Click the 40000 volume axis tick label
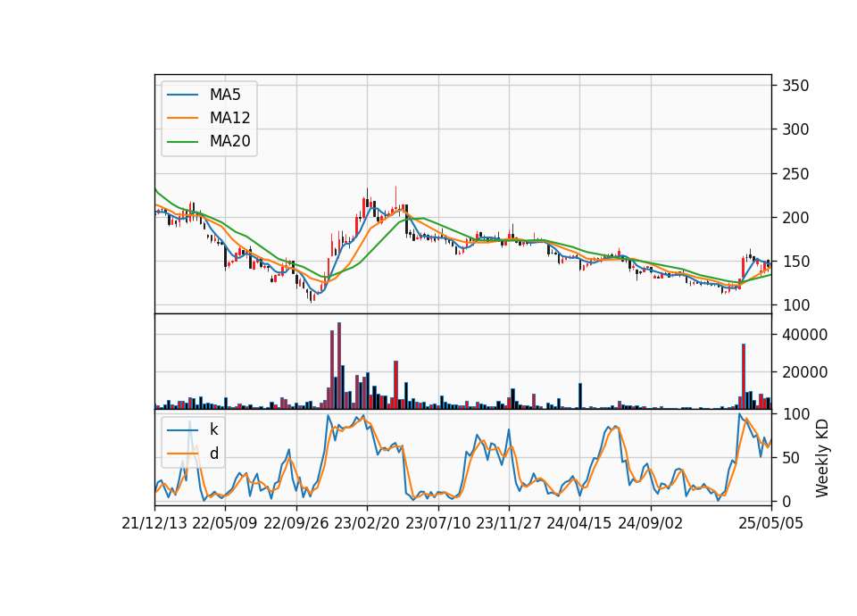The image size is (857, 616). 804,335
